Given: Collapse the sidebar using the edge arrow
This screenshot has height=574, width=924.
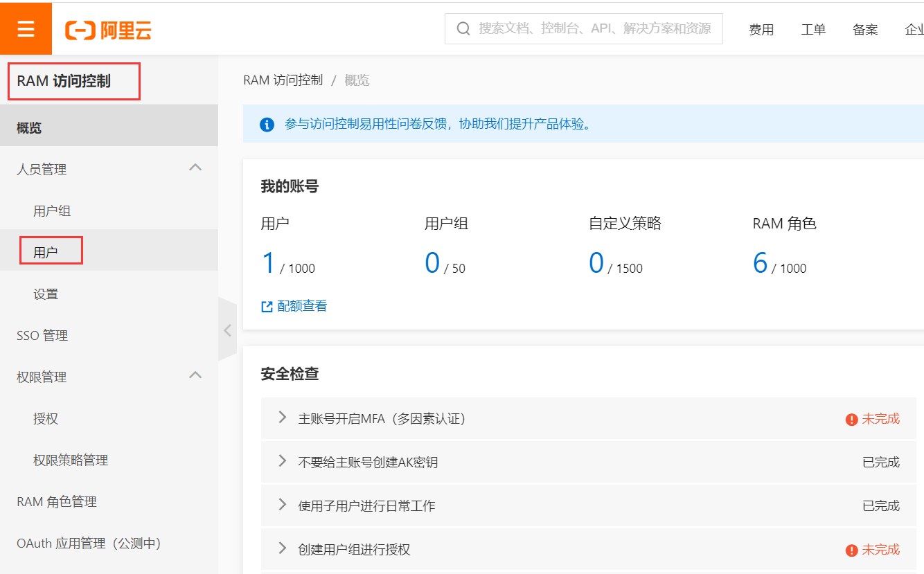Looking at the screenshot, I should (x=227, y=330).
